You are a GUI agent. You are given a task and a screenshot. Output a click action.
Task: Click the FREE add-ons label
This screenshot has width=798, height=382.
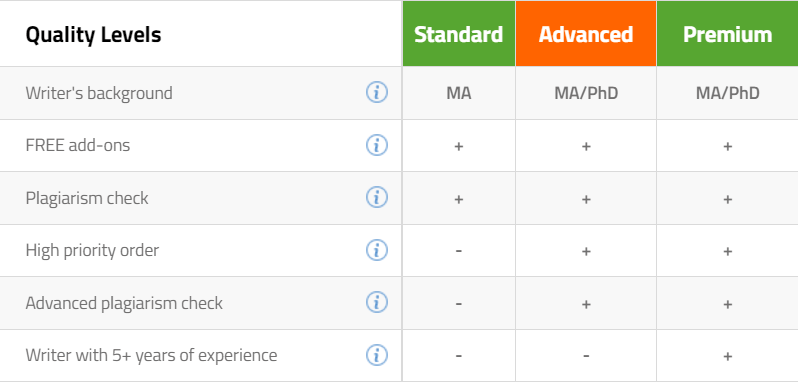[x=78, y=145]
